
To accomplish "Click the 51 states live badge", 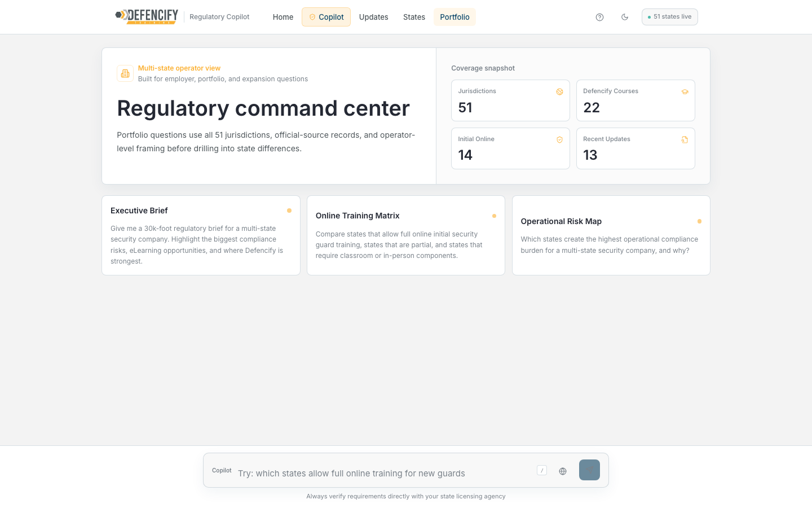I will coord(669,17).
